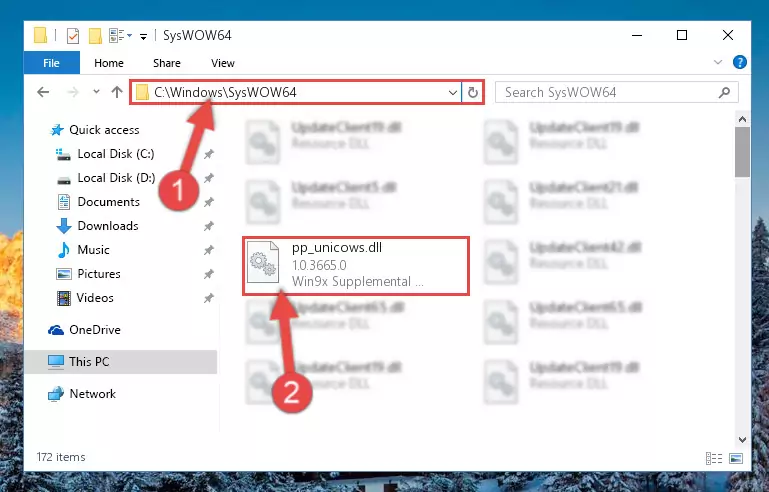Expand the ribbon with the chevron
This screenshot has height=492, width=769.
[x=718, y=62]
